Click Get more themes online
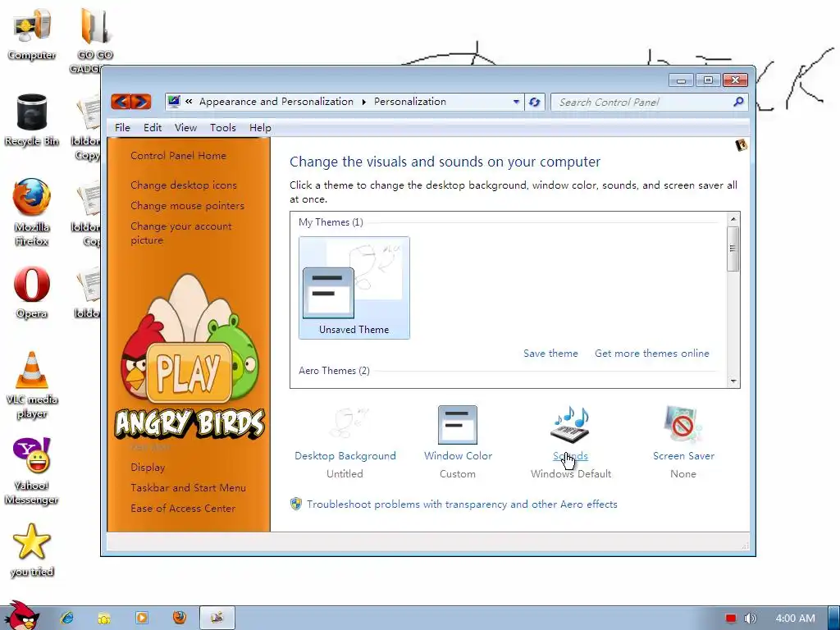 pos(652,353)
